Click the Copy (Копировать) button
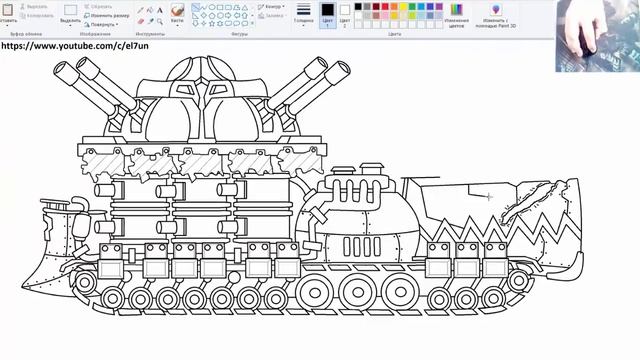 [37, 16]
